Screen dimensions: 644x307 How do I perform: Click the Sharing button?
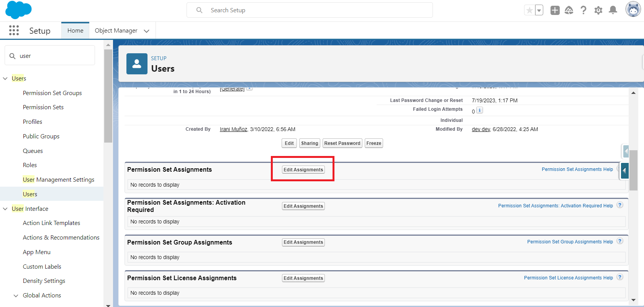[x=310, y=143]
